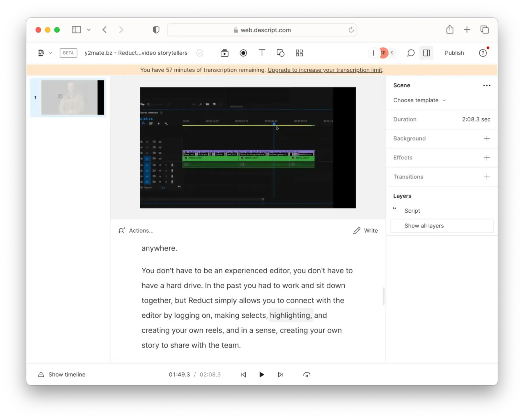Add Effects with the plus icon
Image resolution: width=524 pixels, height=420 pixels.
487,158
